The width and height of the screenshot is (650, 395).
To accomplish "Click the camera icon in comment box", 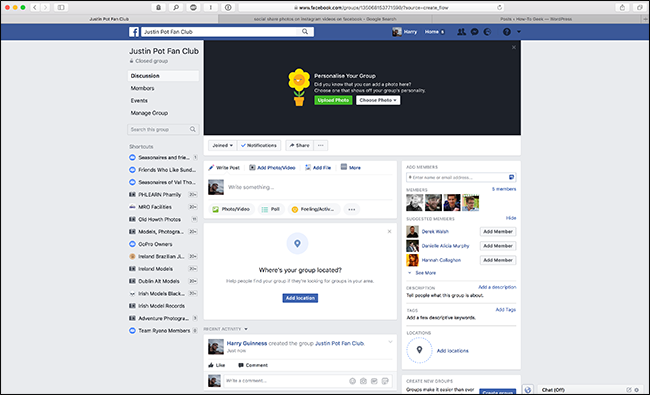I will point(363,381).
